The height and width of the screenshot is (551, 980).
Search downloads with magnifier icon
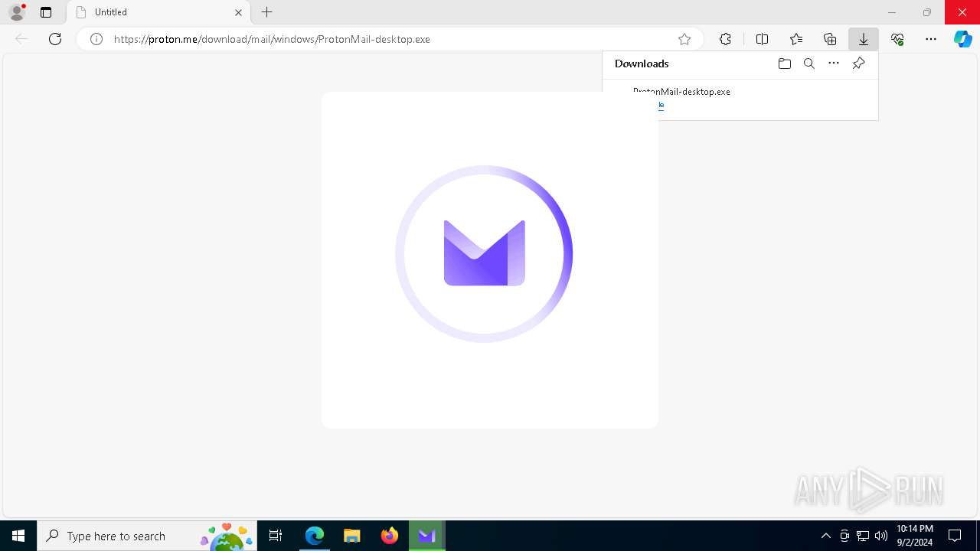pos(809,64)
